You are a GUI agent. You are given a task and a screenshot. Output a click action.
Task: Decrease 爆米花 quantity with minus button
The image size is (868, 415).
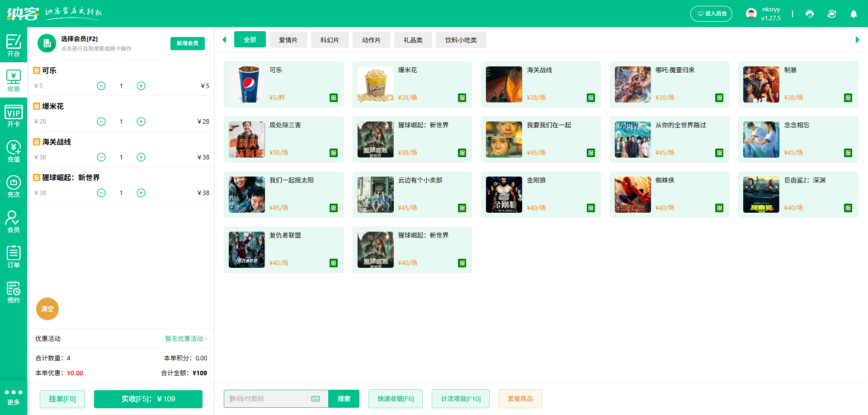pos(101,121)
